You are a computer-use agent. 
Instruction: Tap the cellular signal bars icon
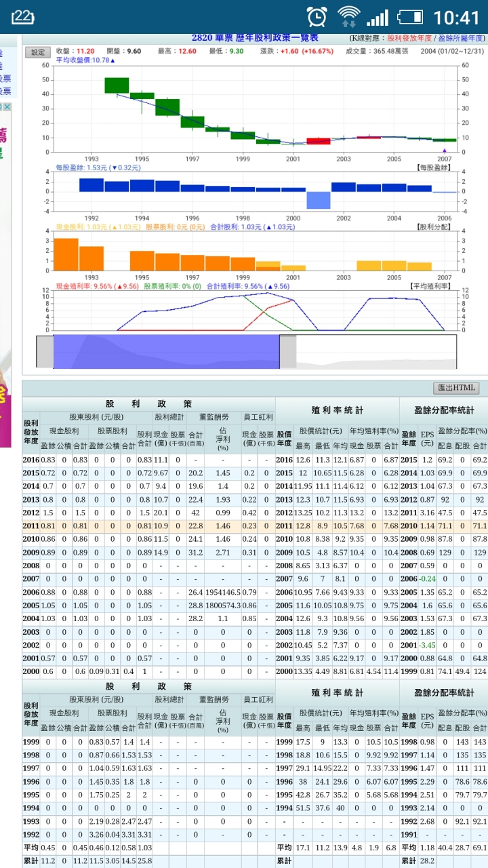point(378,18)
